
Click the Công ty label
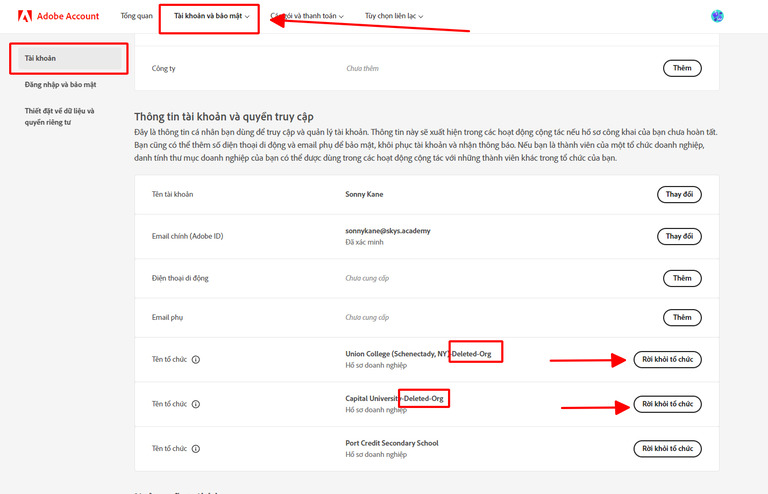pos(163,69)
